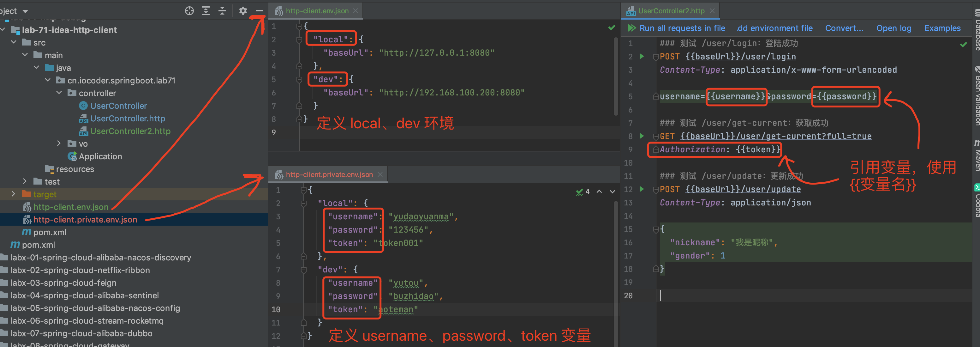The height and width of the screenshot is (347, 980).
Task: Go to next highlighted problem arrow
Action: click(612, 192)
